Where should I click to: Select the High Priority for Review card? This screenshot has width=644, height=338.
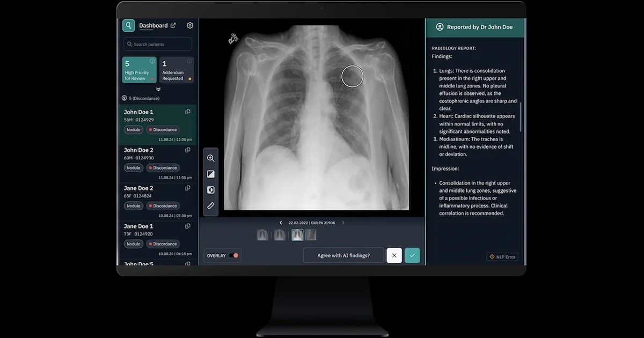tap(140, 70)
